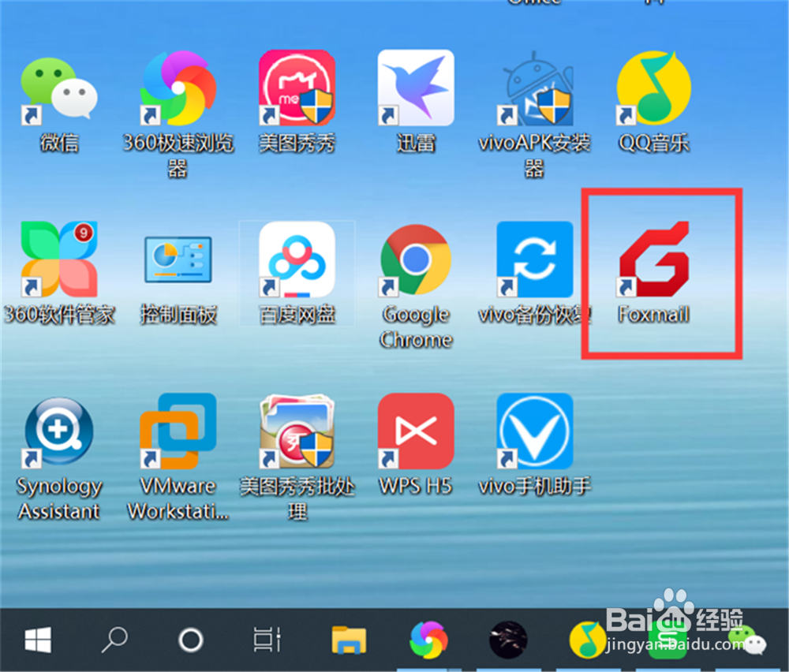Select the 迅雷 hummingbird icon
This screenshot has width=789, height=672.
[x=416, y=88]
